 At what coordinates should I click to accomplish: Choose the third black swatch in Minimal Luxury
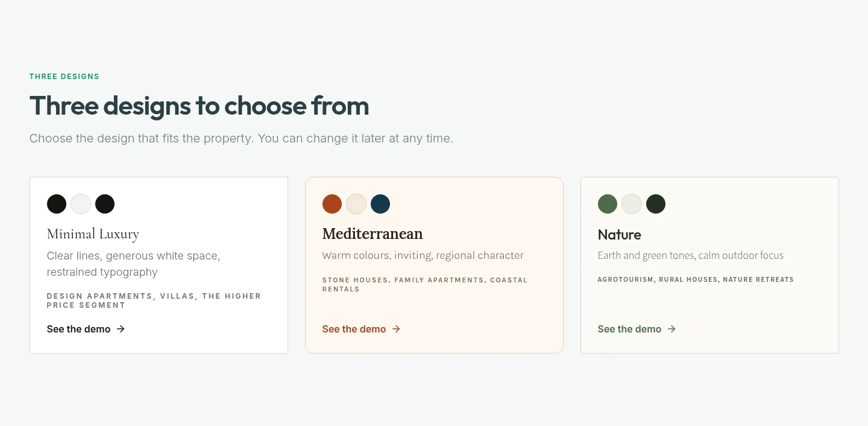coord(105,204)
